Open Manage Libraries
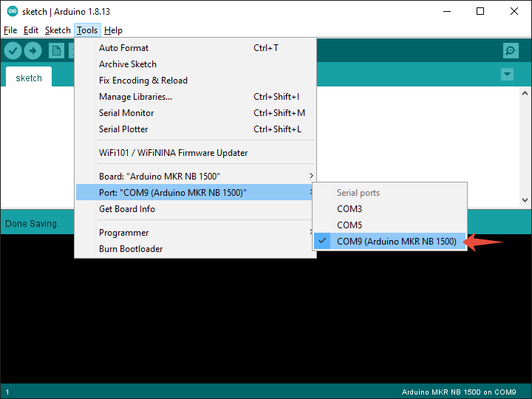This screenshot has height=399, width=532. coord(135,97)
